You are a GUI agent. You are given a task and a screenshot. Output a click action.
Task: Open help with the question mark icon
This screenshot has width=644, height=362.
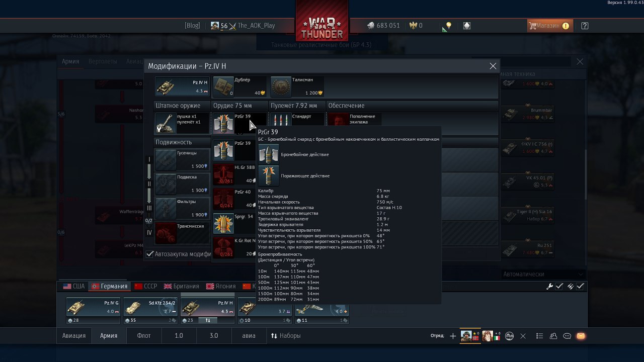(x=585, y=26)
